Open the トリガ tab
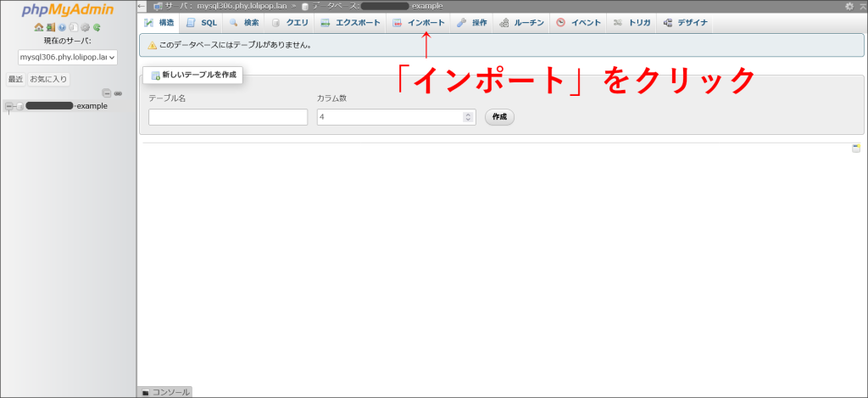The height and width of the screenshot is (398, 868). click(632, 23)
